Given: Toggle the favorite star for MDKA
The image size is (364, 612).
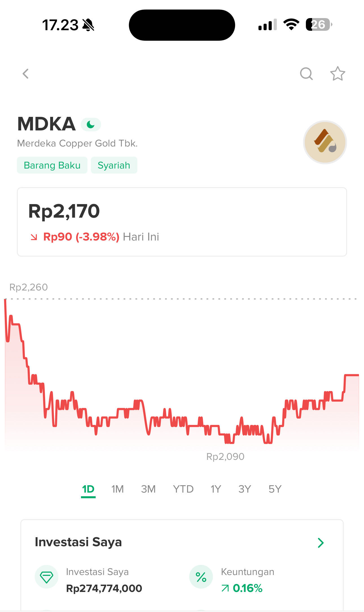Looking at the screenshot, I should click(337, 74).
